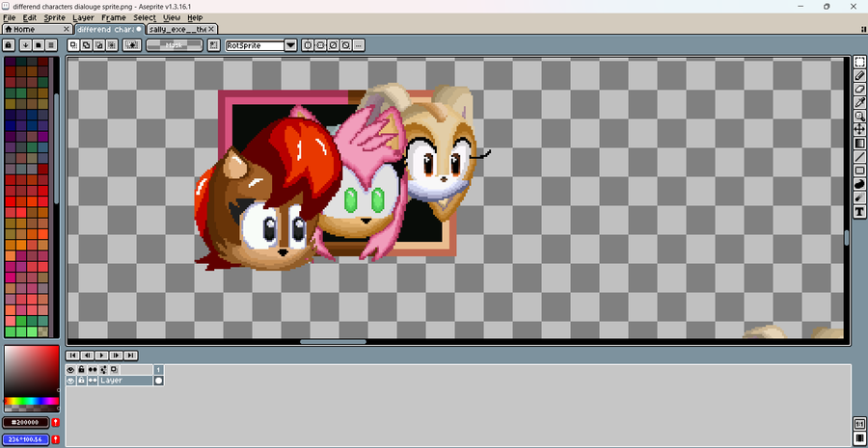Click the RotSprite rotation algorithm field

tap(255, 45)
